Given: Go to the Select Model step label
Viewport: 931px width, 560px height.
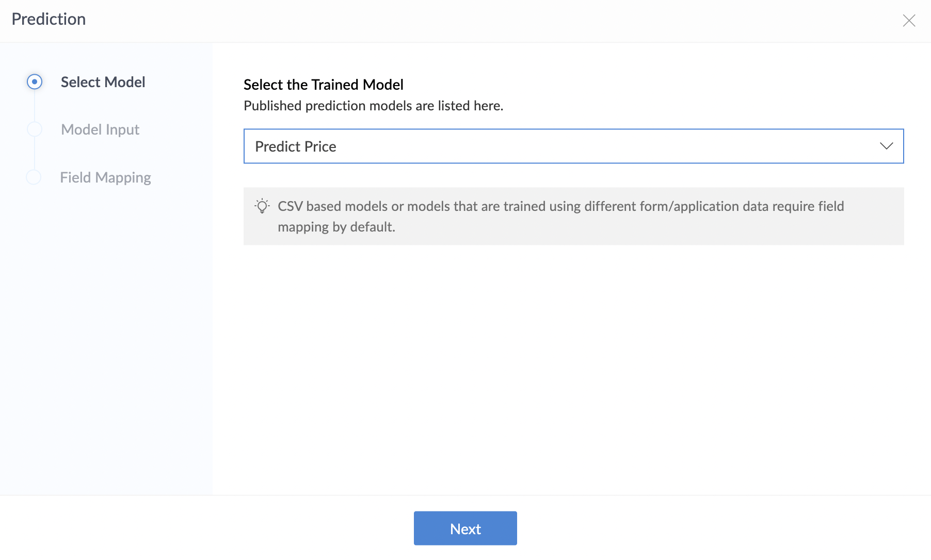Looking at the screenshot, I should pyautogui.click(x=103, y=82).
